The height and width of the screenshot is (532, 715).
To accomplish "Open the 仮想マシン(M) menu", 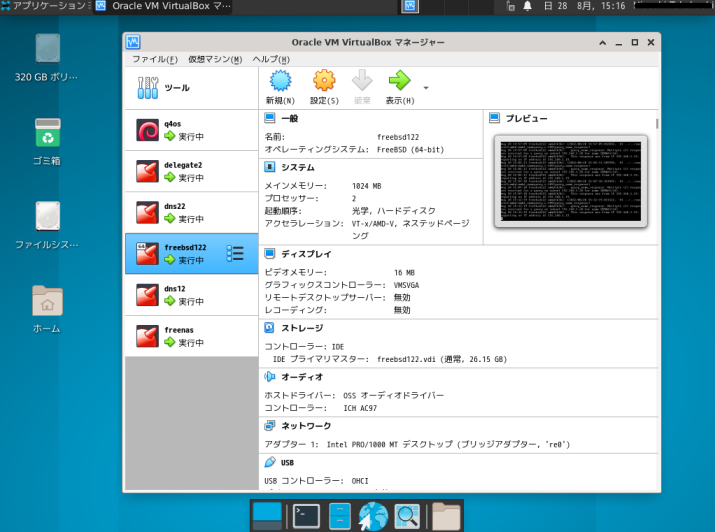I will pos(215,59).
